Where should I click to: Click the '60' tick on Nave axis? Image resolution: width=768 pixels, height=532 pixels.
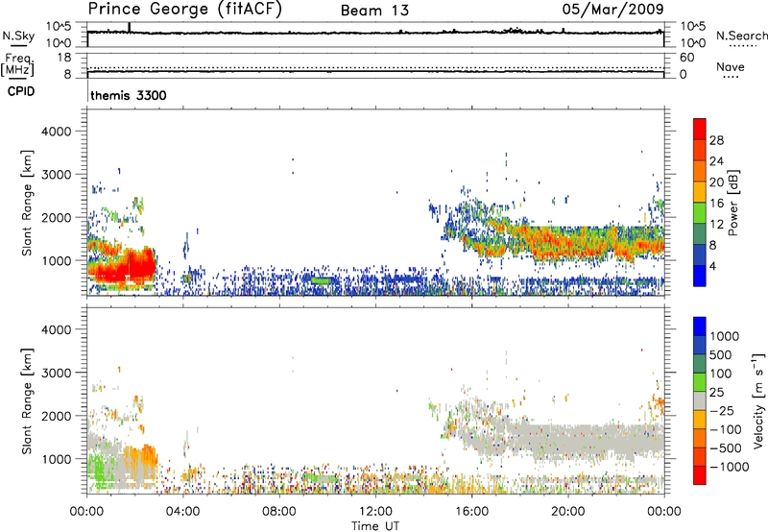coord(686,58)
